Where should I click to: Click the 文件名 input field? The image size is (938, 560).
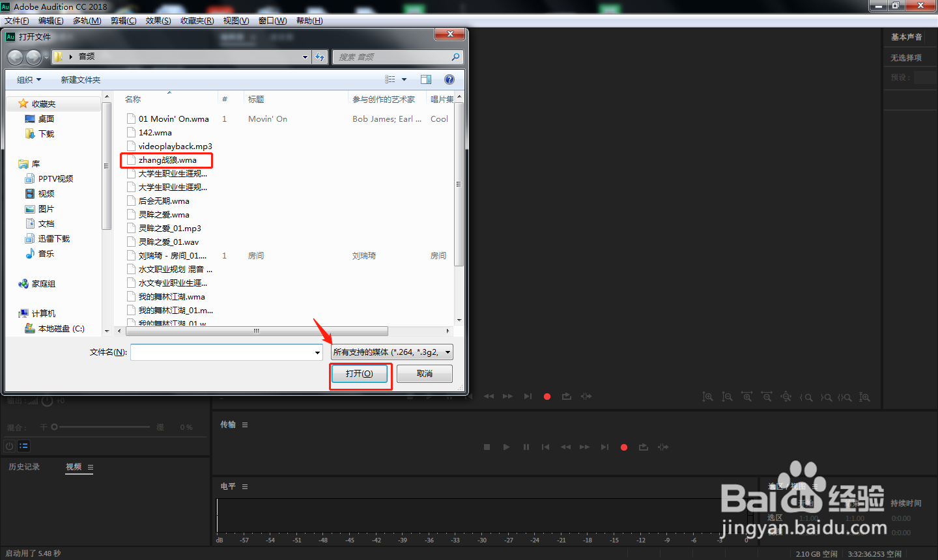222,352
